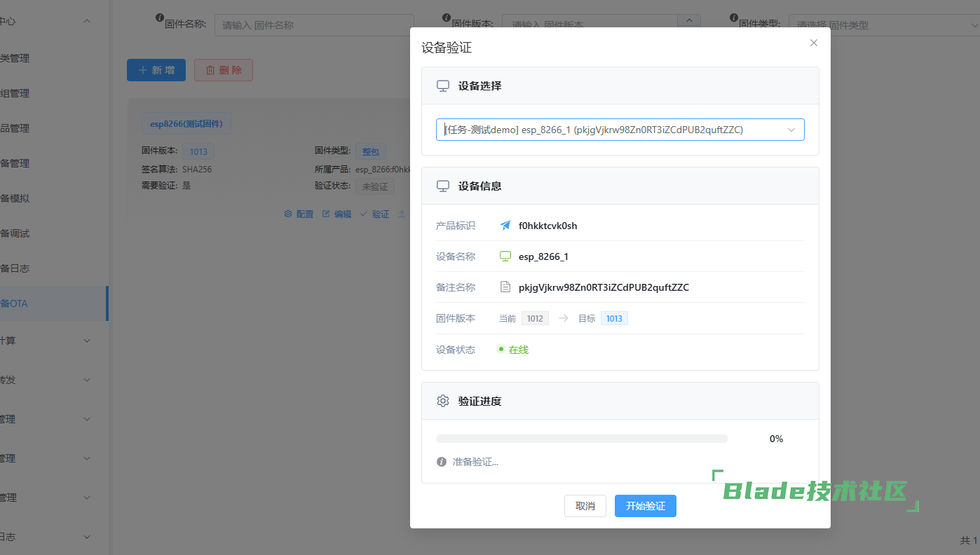Image resolution: width=980 pixels, height=555 pixels.
Task: Click the 取消 button
Action: (x=585, y=506)
